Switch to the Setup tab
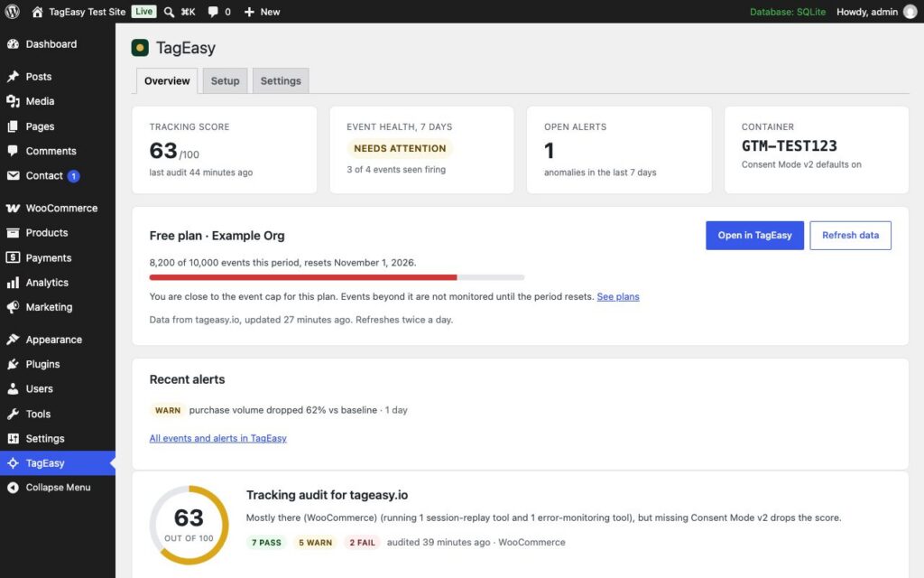 point(225,80)
